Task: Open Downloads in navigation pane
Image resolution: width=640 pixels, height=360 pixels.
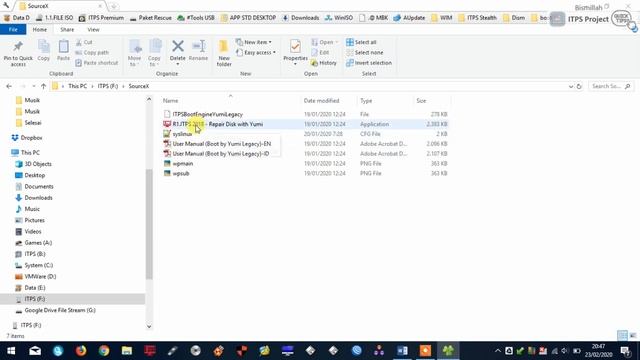Action: 33,198
